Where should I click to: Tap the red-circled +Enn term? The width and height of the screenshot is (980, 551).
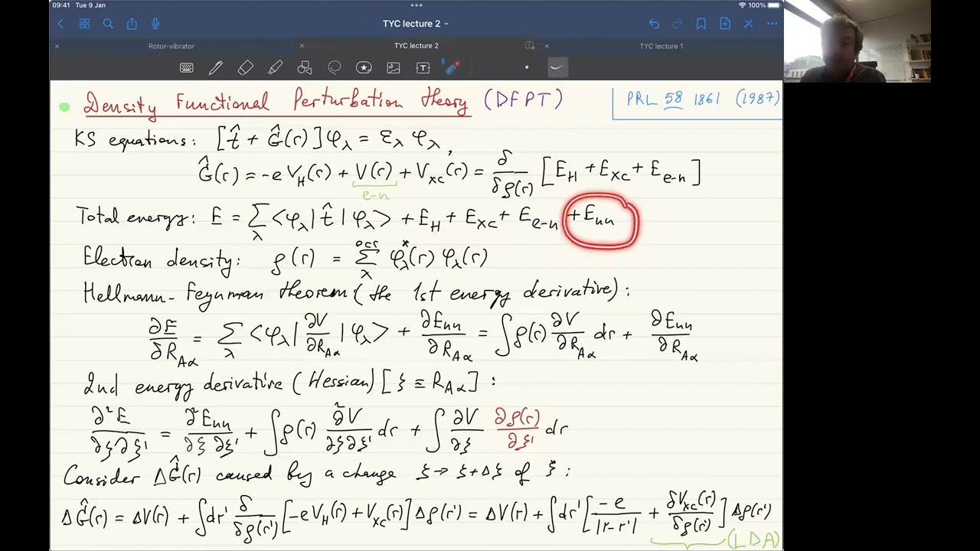click(601, 222)
